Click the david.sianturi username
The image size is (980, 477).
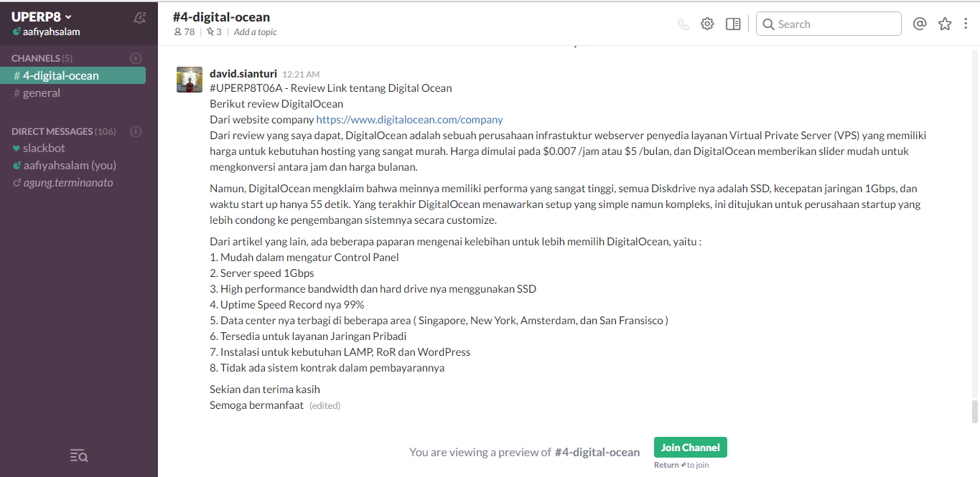click(x=243, y=73)
